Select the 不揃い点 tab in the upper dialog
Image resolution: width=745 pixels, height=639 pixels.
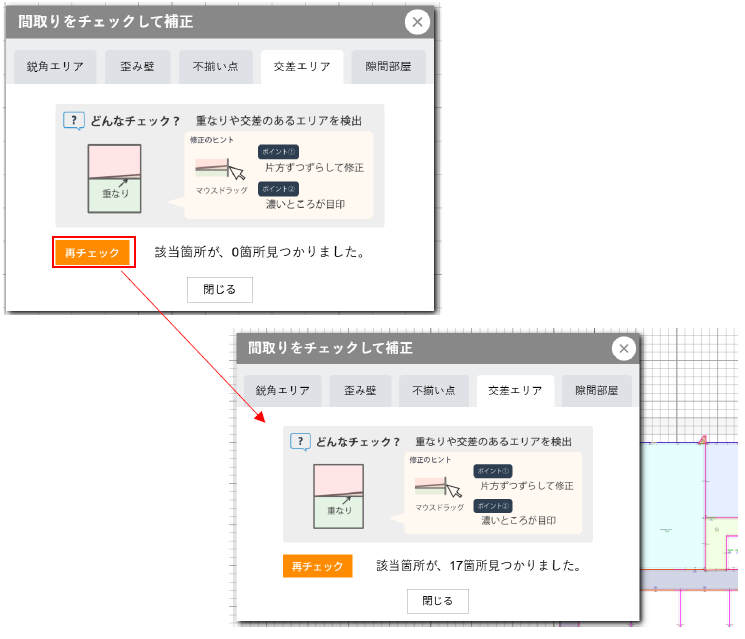click(215, 69)
